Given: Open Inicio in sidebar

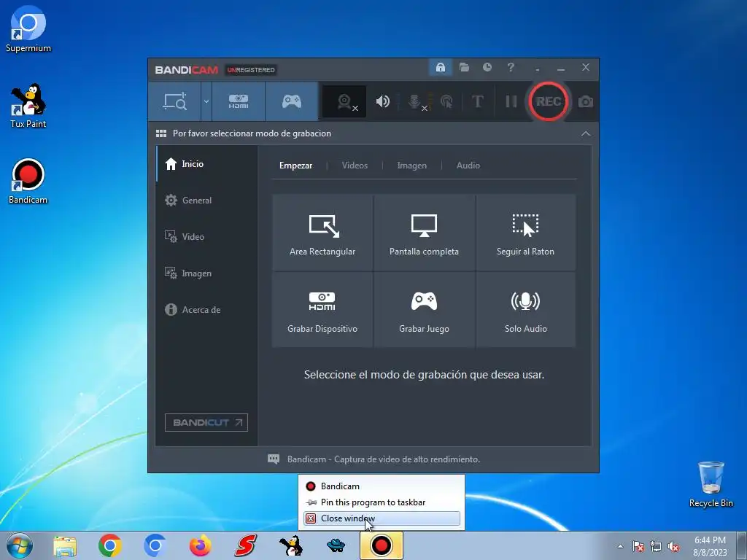Looking at the screenshot, I should [206, 164].
